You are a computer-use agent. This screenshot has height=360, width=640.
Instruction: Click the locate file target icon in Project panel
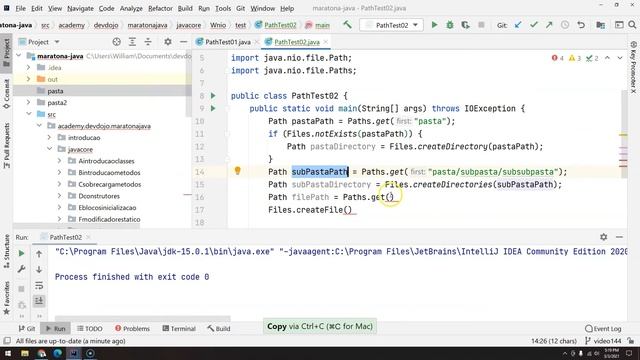pos(117,42)
